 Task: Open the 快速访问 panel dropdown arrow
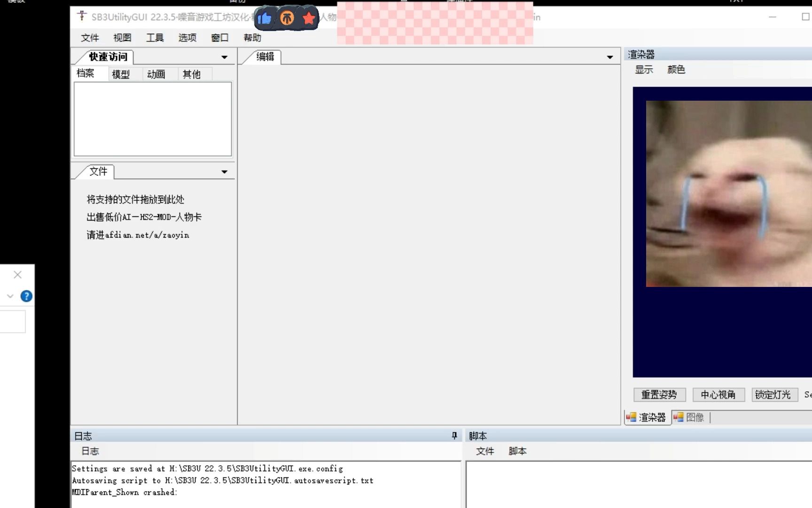(225, 57)
